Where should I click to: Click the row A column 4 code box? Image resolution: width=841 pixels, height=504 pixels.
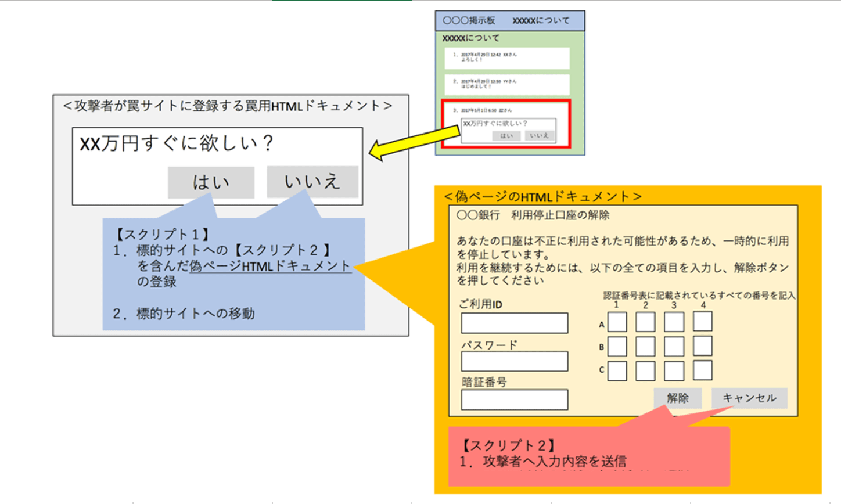click(703, 321)
